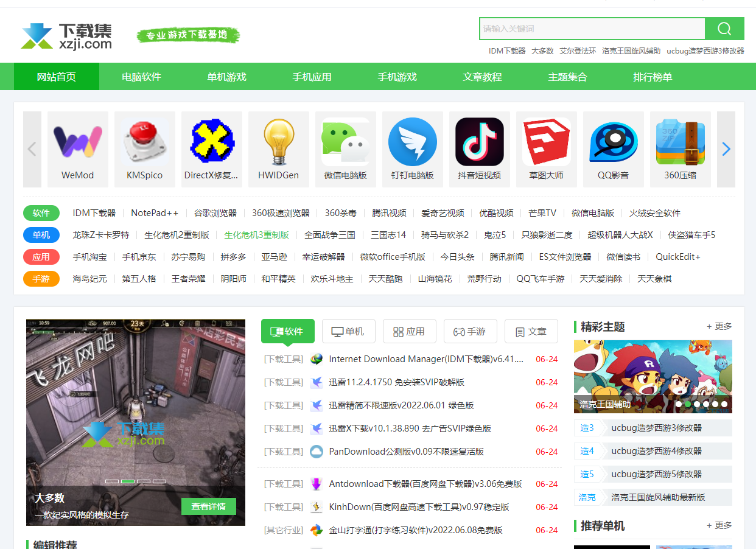The height and width of the screenshot is (549, 756).
Task: Show previous apps with left carousel arrow
Action: pos(32,149)
